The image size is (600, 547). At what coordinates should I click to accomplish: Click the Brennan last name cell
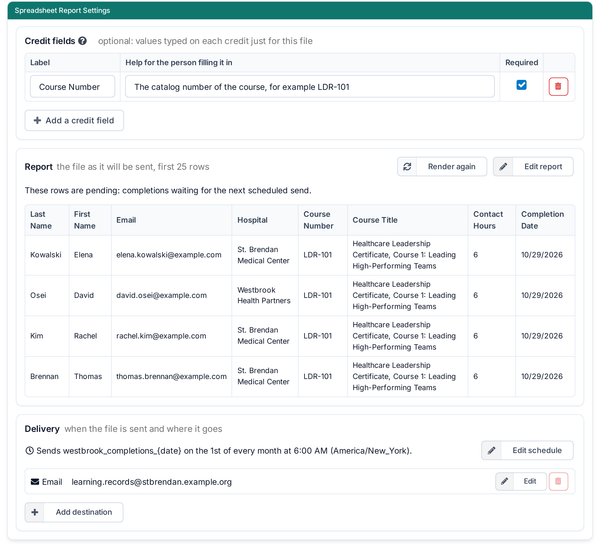point(47,377)
